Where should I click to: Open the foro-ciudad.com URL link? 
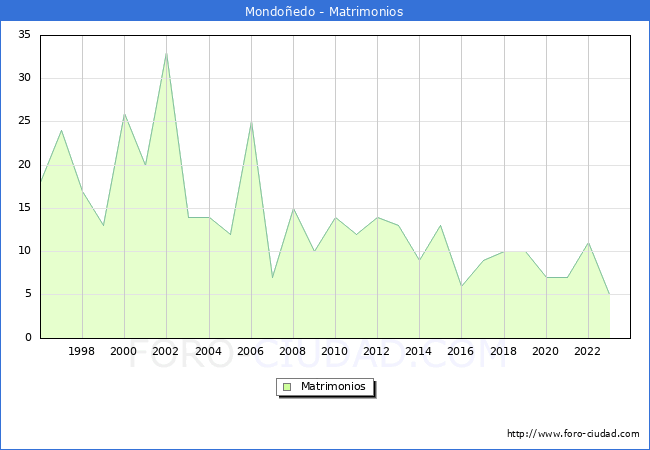[573, 434]
